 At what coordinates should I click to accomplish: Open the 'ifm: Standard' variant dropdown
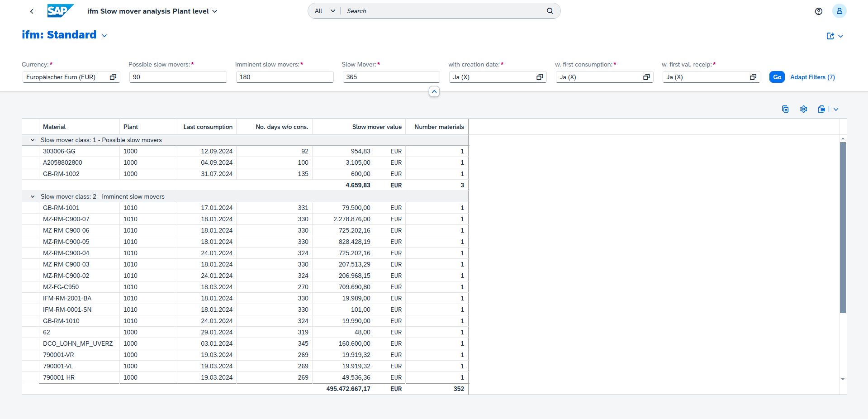click(x=104, y=35)
